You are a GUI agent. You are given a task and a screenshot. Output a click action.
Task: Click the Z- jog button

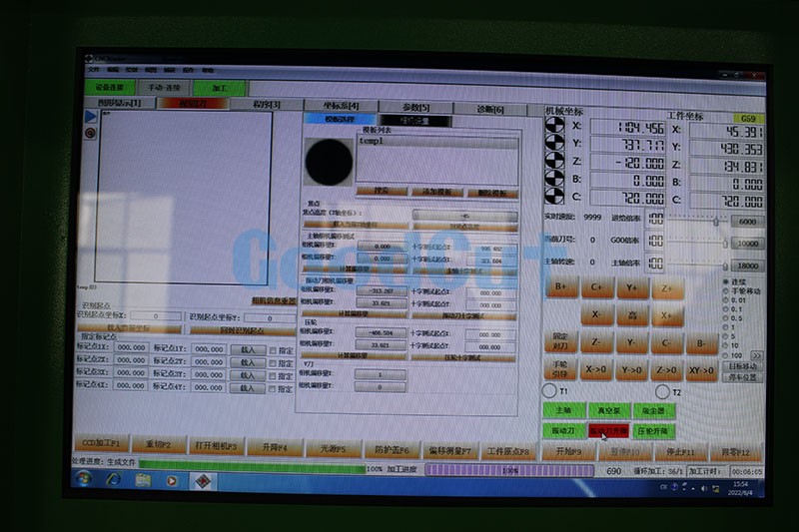[595, 342]
